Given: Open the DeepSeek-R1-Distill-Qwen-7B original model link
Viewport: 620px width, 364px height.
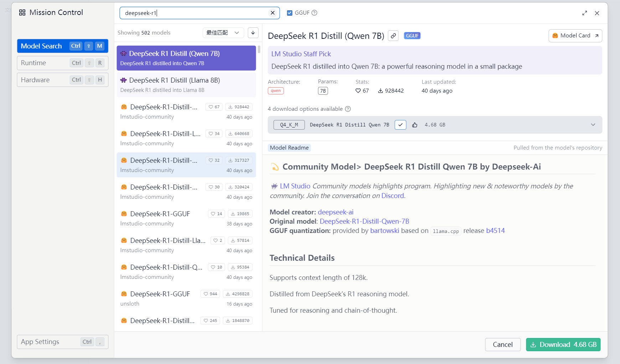Looking at the screenshot, I should click(365, 221).
